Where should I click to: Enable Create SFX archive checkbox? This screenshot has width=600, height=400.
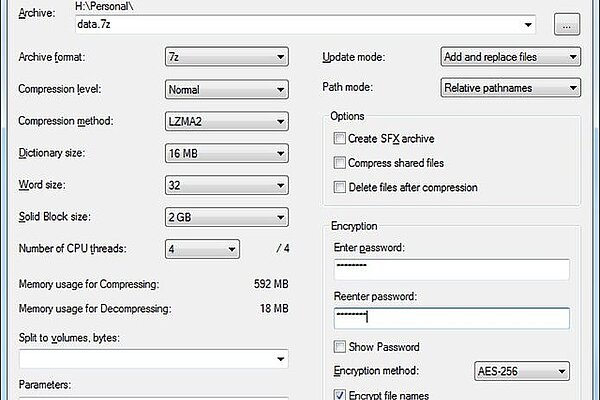pyautogui.click(x=339, y=138)
